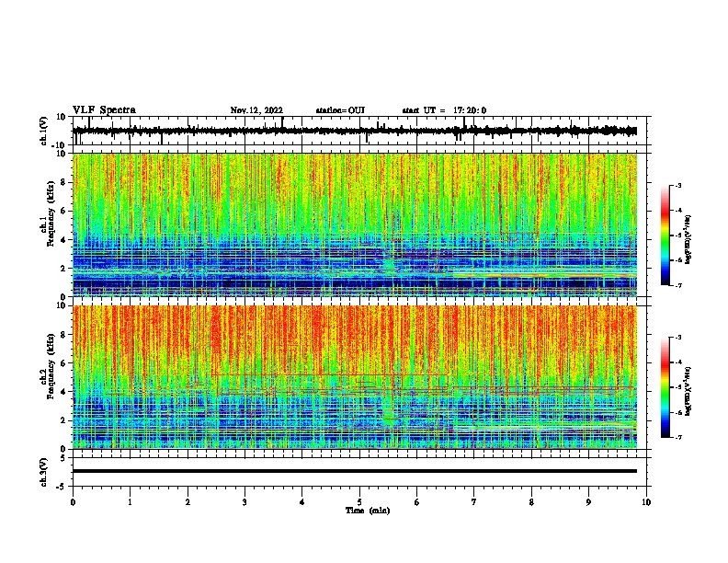Select the date text "Nov.12, 2022"

tap(256, 110)
